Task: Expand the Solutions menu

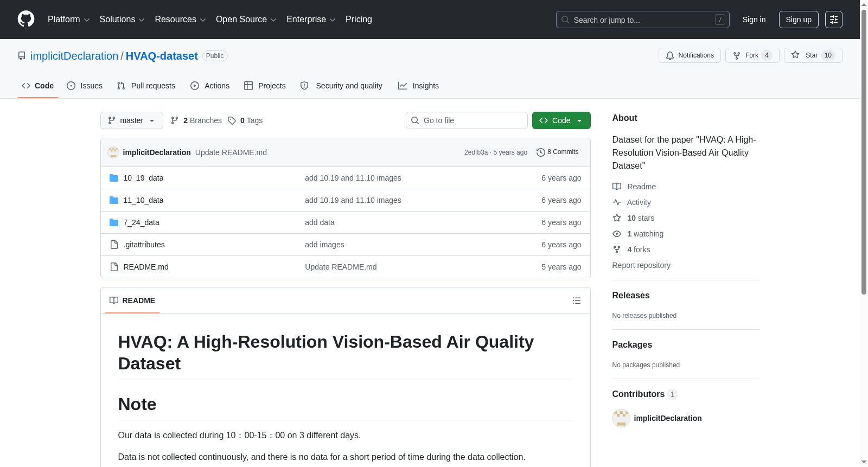Action: 122,20
